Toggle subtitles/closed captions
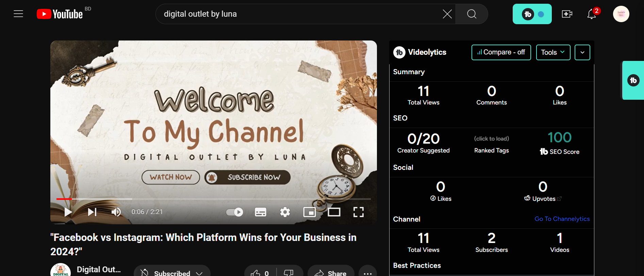The image size is (644, 276). 261,212
